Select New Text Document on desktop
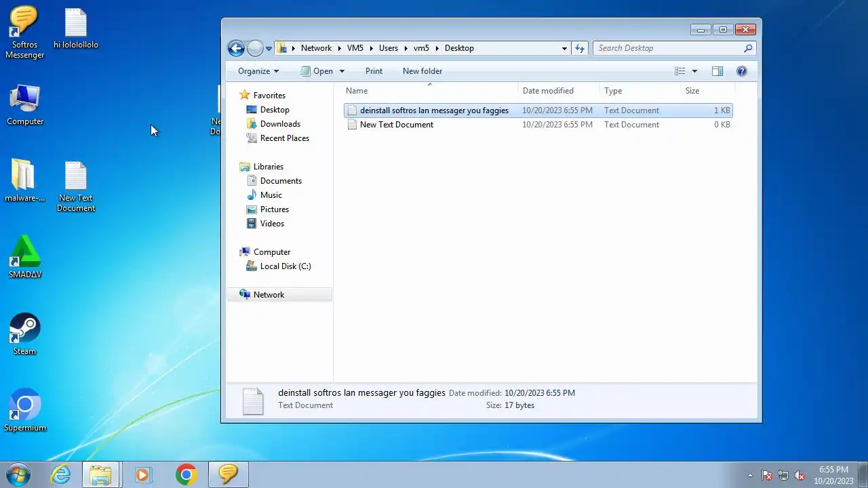This screenshot has height=488, width=868. coord(76,186)
